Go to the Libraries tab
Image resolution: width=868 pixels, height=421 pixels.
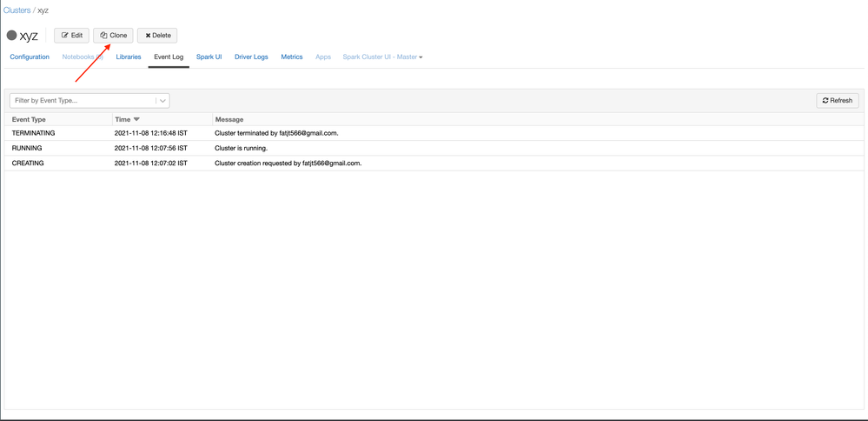coord(129,57)
